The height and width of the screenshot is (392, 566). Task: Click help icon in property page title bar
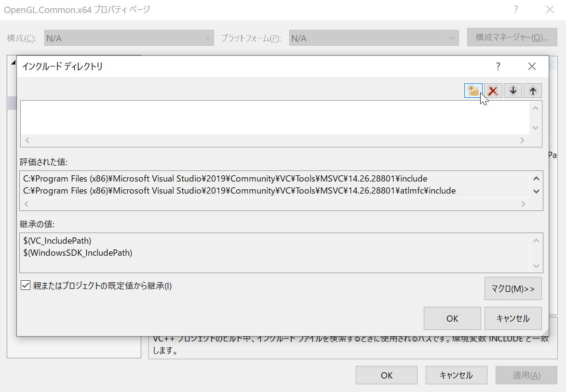coord(516,10)
